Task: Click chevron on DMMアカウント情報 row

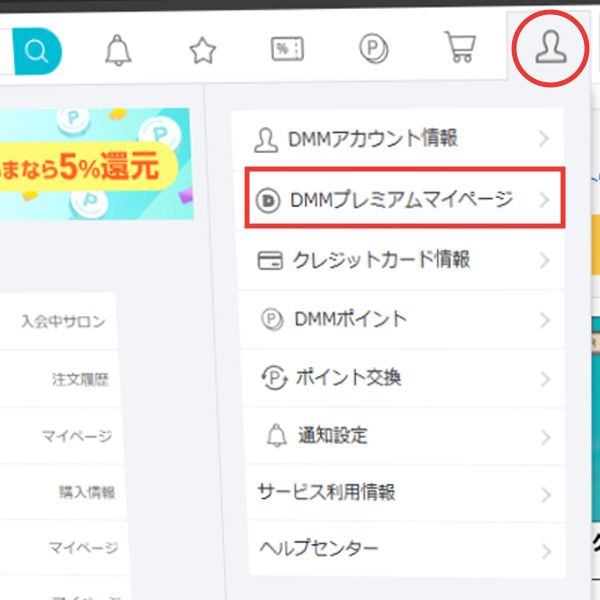Action: click(544, 138)
